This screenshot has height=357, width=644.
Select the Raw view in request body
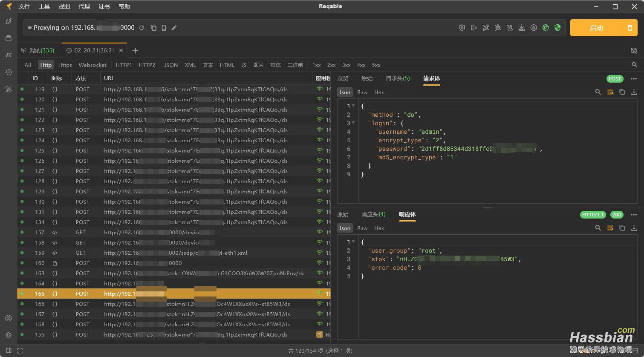tap(362, 92)
